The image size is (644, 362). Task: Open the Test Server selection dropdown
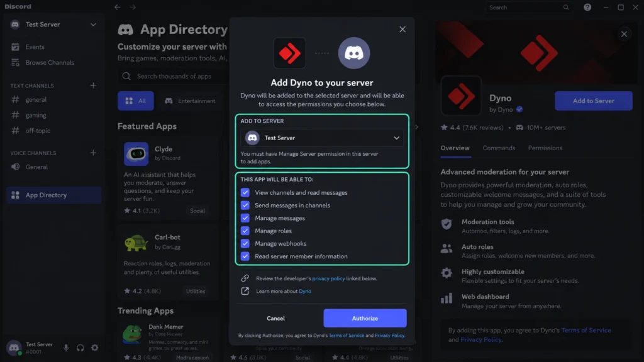tap(322, 138)
